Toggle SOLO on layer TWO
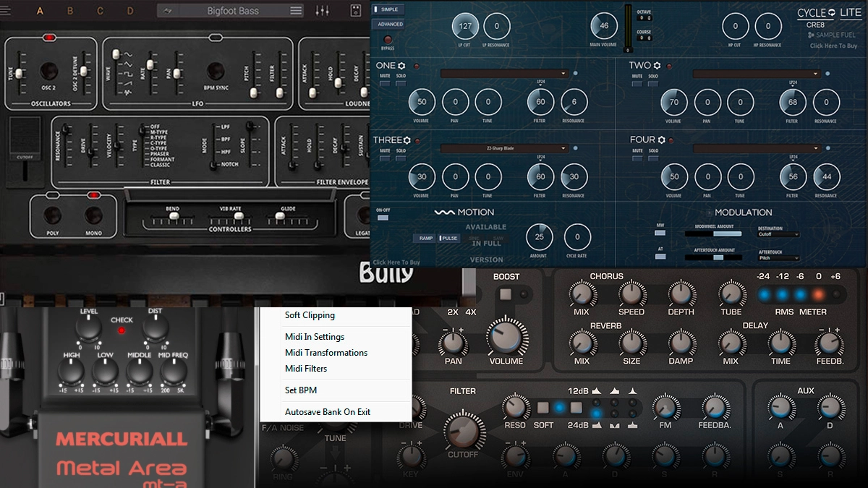This screenshot has height=488, width=868. [652, 84]
